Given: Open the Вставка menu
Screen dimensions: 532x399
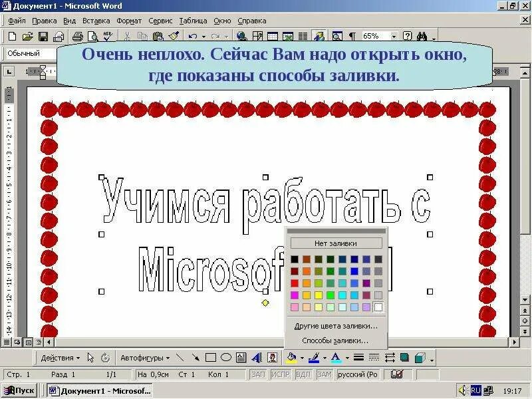Looking at the screenshot, I should tap(96, 21).
